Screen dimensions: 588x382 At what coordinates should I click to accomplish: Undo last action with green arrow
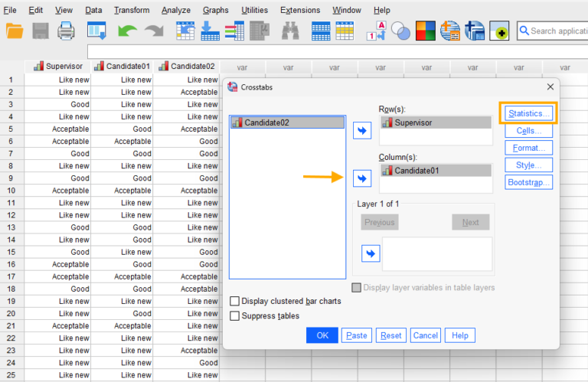pos(127,31)
